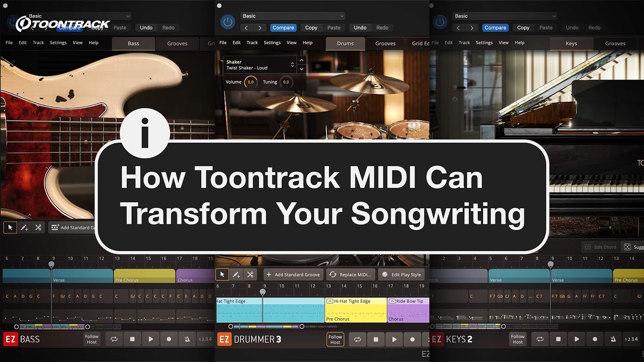
Task: Open the Shaker Twist Shaker - Loud selector
Action: click(260, 65)
